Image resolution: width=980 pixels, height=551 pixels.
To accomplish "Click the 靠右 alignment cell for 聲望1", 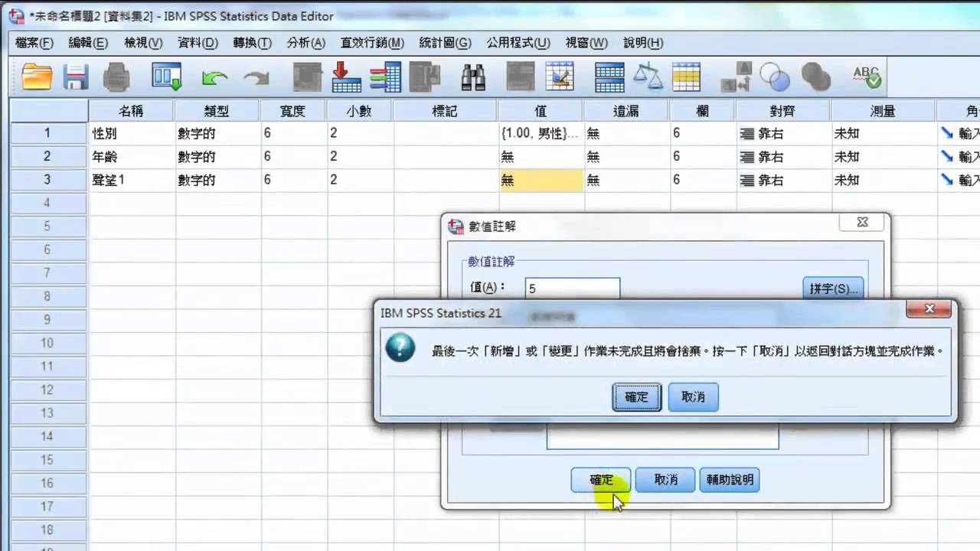I will tap(784, 181).
